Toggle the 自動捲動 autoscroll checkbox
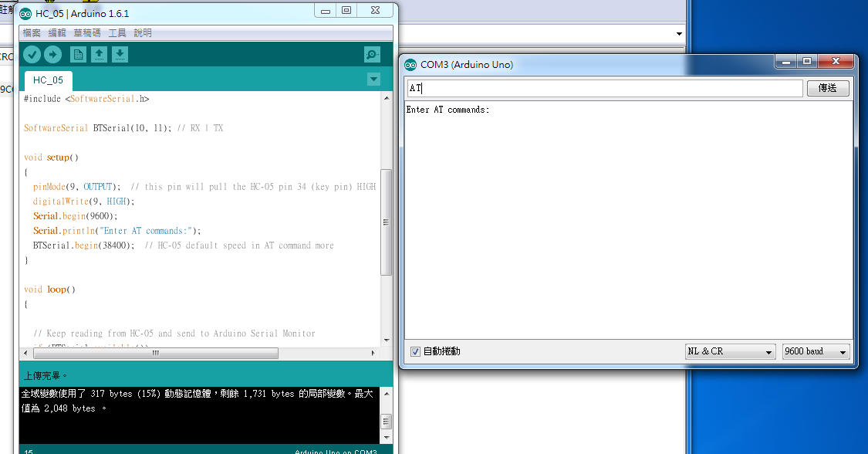The height and width of the screenshot is (454, 868). click(x=415, y=351)
